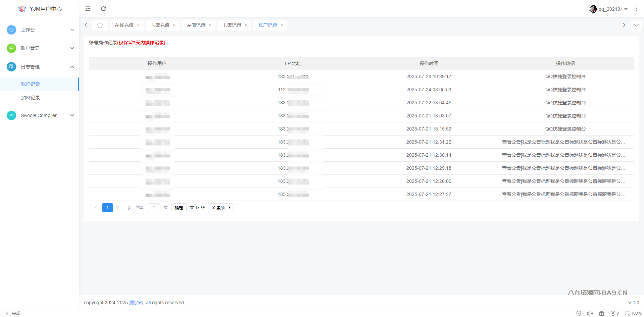Open the 源加密 footer link
The image size is (644, 317).
click(x=136, y=303)
